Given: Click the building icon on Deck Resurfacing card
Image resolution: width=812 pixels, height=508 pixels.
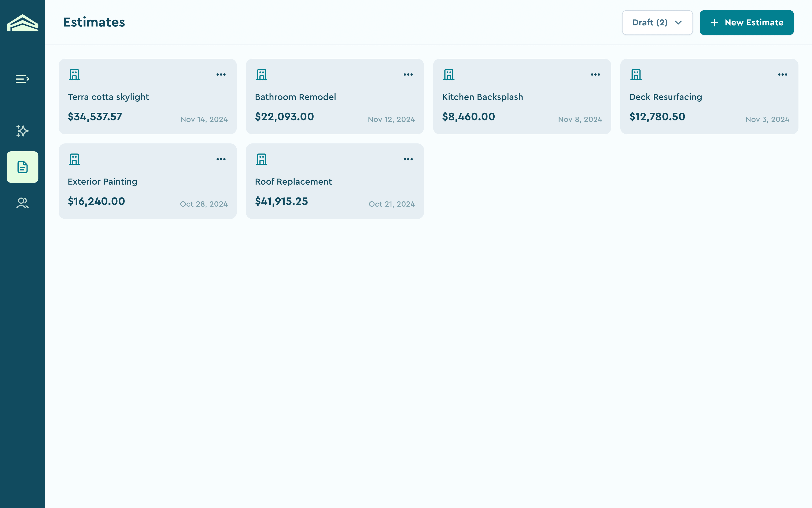Looking at the screenshot, I should tap(636, 75).
